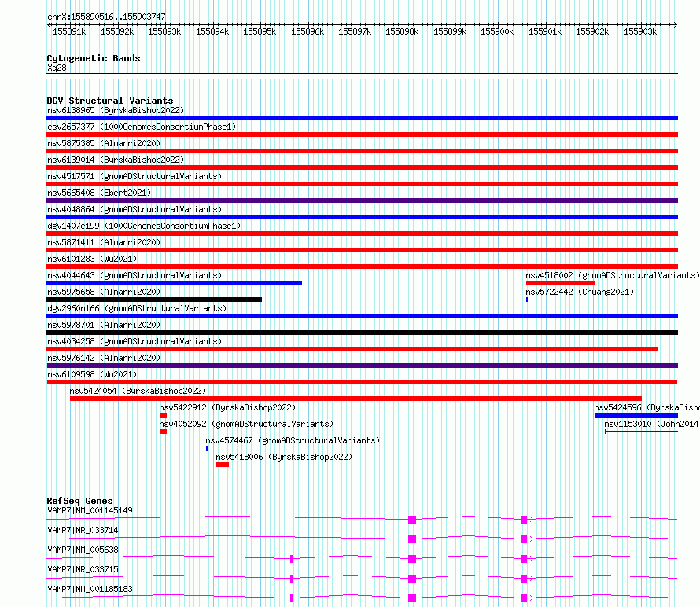Click the 155891k ruler tick label
The image size is (700, 607).
click(x=69, y=31)
